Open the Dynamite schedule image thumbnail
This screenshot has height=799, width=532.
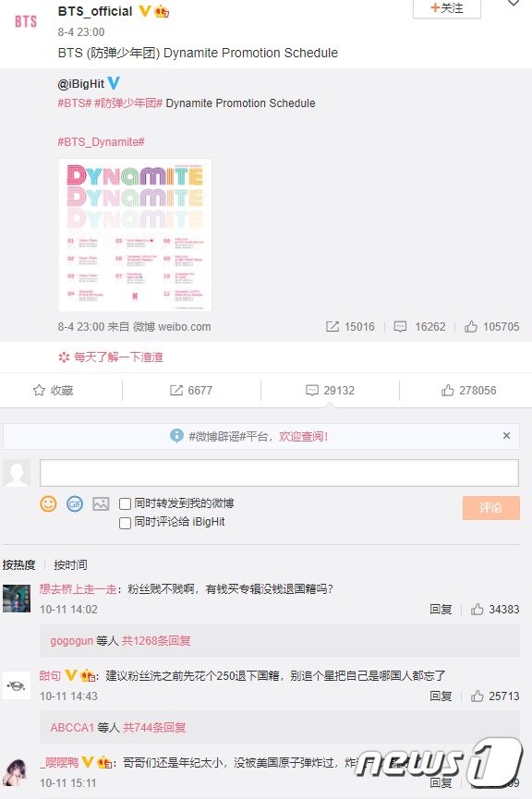point(135,235)
